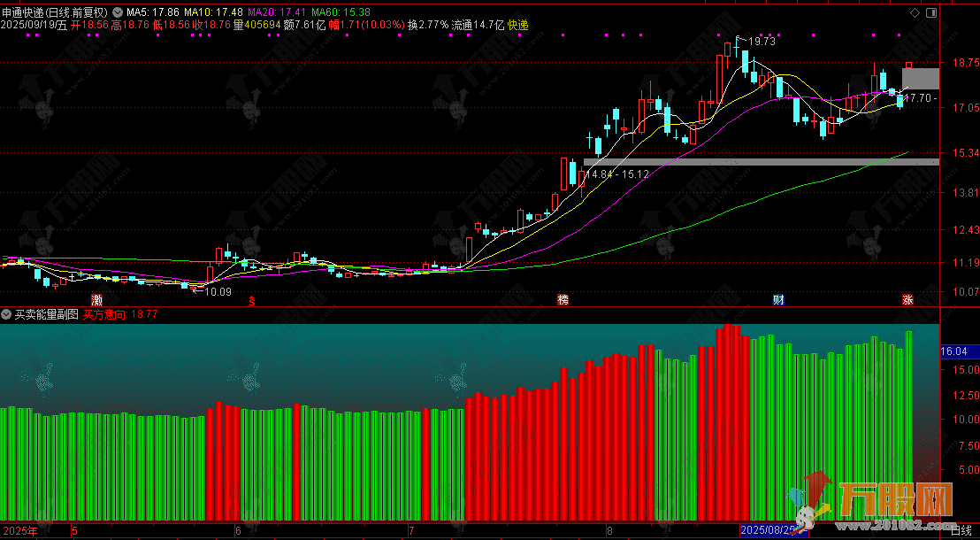
Task: Click the 低18.56 low price value
Action: (x=172, y=25)
